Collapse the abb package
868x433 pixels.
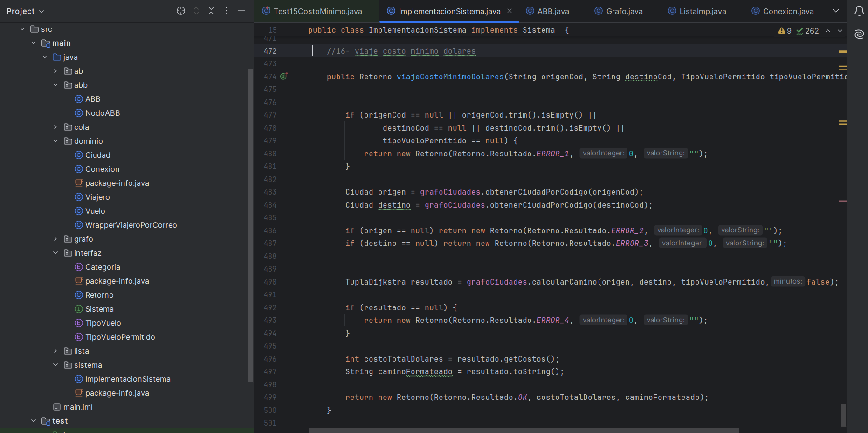(x=55, y=85)
